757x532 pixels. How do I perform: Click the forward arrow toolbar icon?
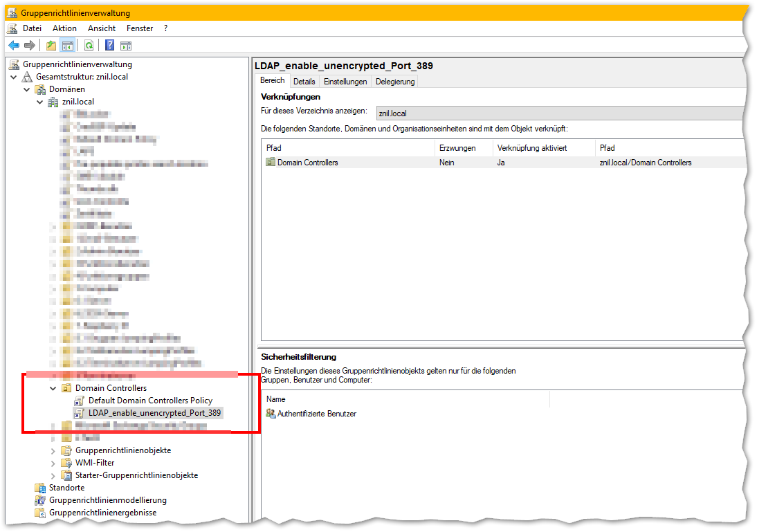pyautogui.click(x=30, y=46)
